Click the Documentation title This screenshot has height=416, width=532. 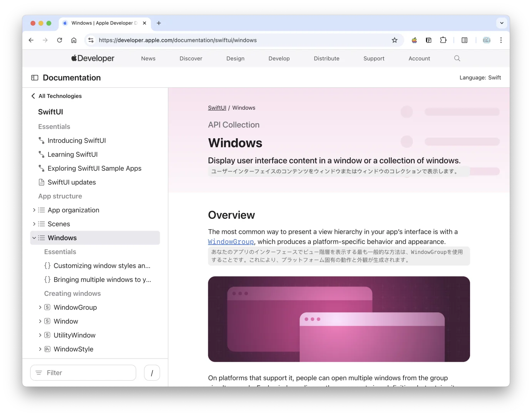click(72, 78)
